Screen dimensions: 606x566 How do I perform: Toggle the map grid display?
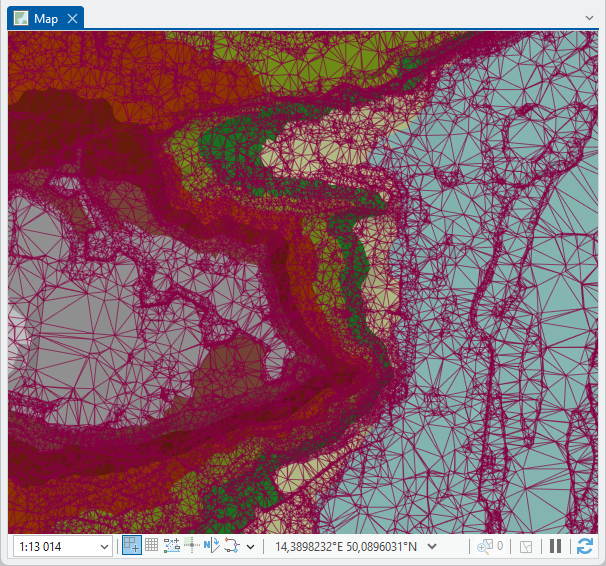[x=151, y=545]
